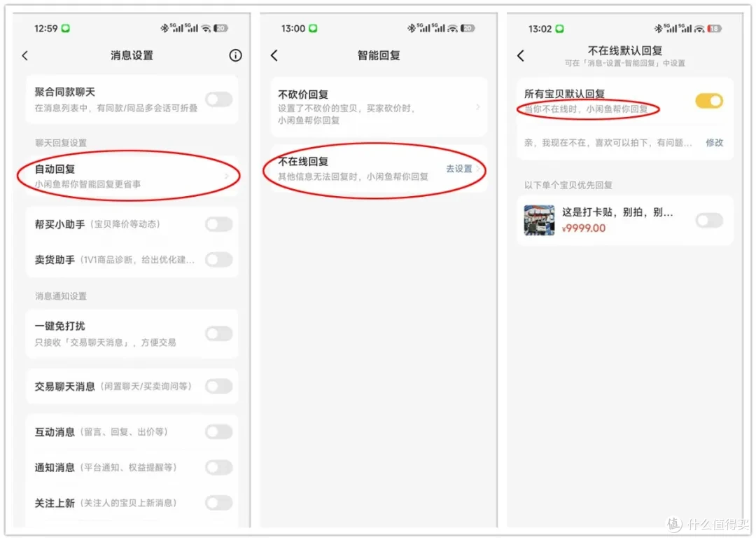Toggle 聚合同款聊天 switch
This screenshot has height=540, width=756.
[219, 100]
